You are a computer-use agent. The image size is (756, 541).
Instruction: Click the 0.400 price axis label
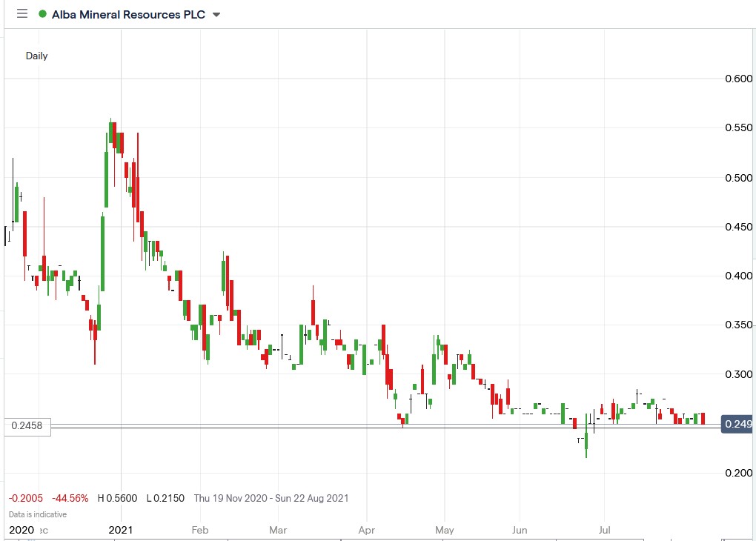pyautogui.click(x=739, y=276)
